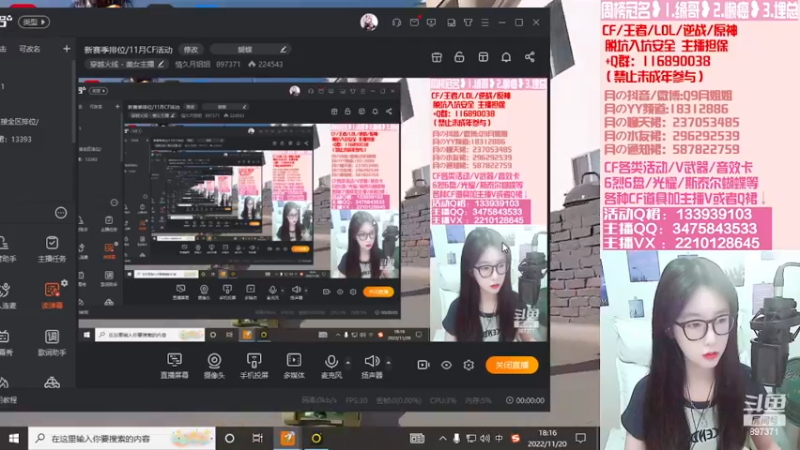
Task: Open the mail inbox icon
Action: coord(414,22)
